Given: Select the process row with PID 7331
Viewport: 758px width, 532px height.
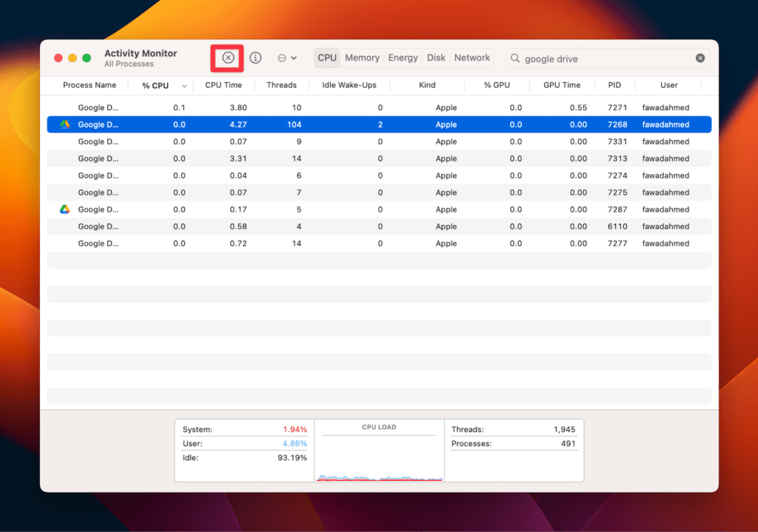Looking at the screenshot, I should (x=379, y=141).
